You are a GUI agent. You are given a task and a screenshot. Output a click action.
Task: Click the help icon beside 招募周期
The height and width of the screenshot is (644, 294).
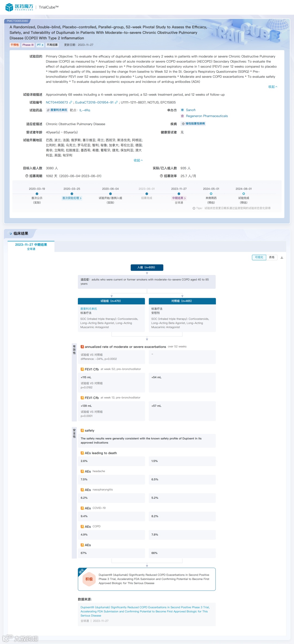point(27,176)
